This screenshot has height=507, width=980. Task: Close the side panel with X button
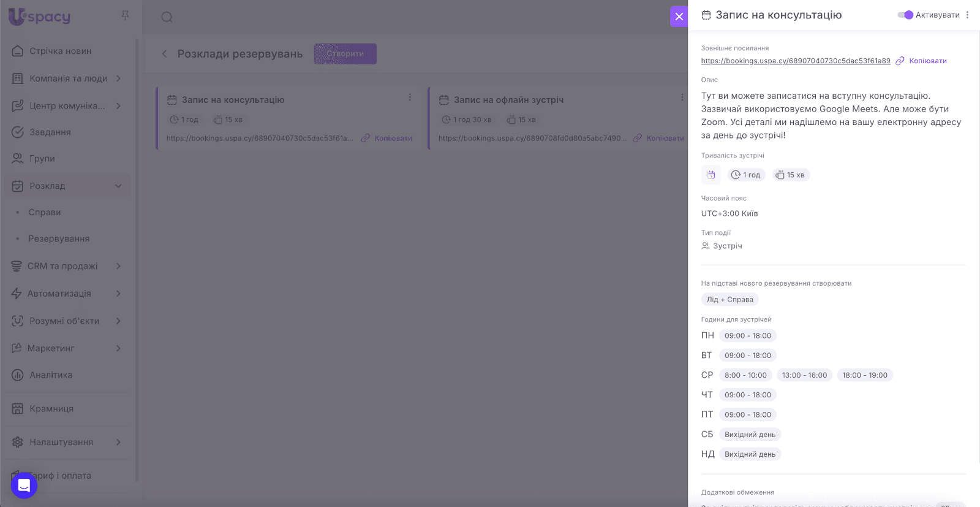tap(679, 17)
